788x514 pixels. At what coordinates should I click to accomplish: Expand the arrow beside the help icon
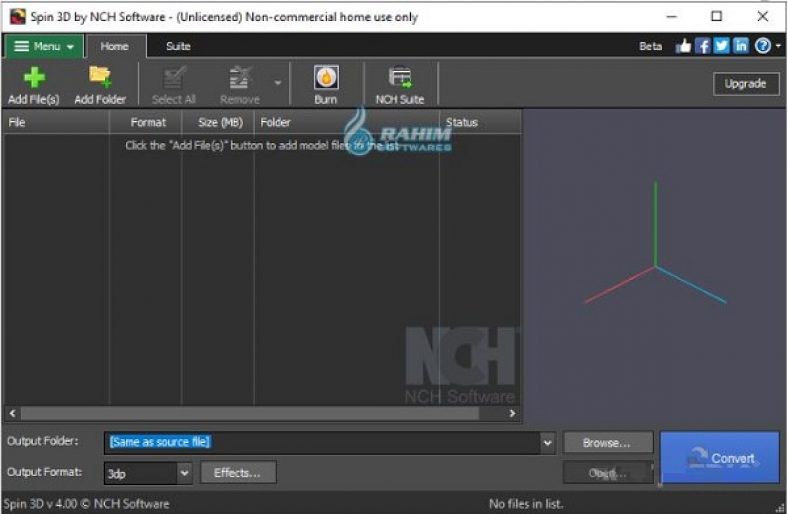click(x=778, y=46)
